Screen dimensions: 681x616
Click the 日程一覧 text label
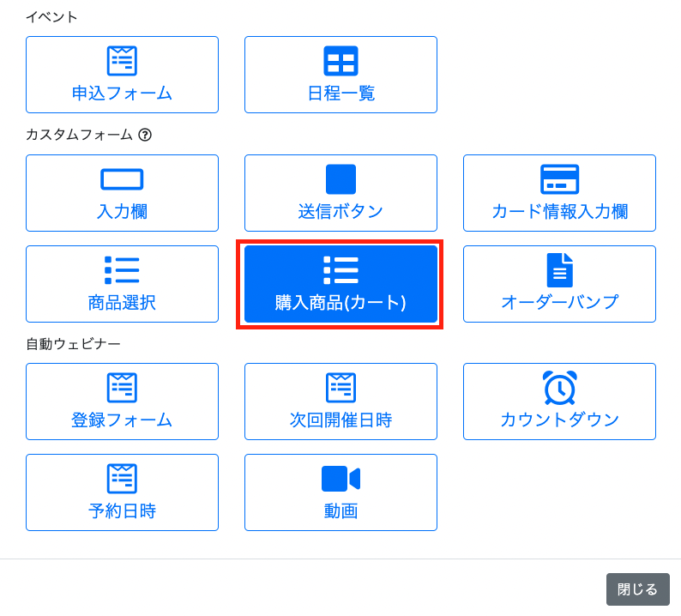(340, 94)
